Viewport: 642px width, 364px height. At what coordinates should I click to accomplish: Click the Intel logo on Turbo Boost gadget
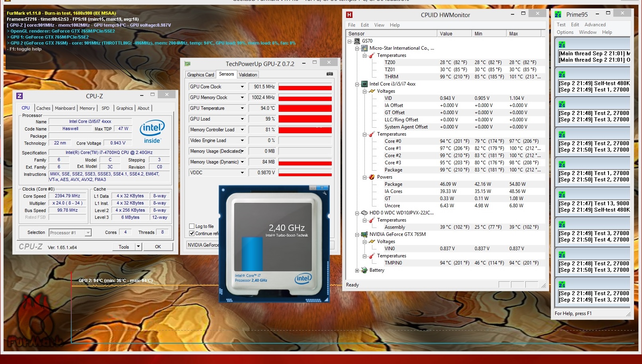pyautogui.click(x=303, y=278)
